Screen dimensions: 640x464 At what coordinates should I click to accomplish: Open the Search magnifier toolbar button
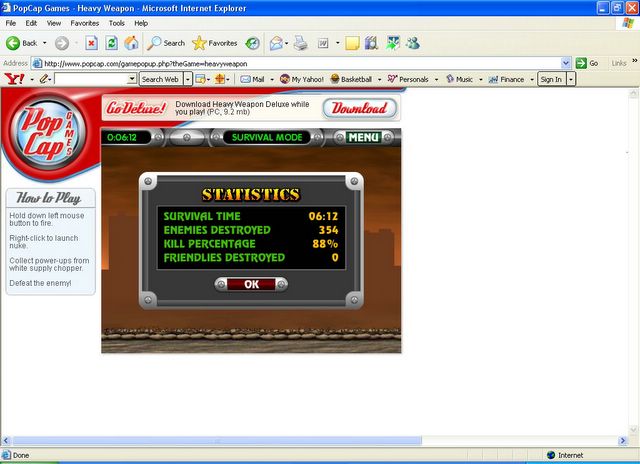click(166, 43)
